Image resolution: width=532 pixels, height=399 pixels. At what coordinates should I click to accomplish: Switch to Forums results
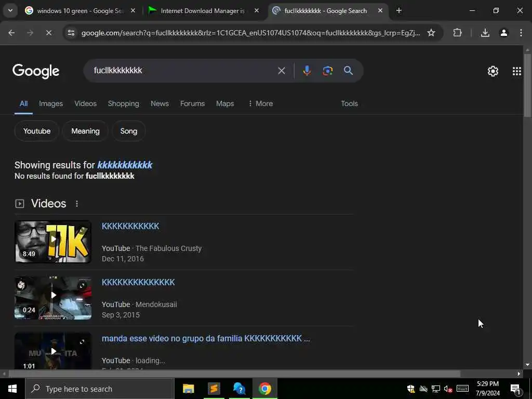[x=192, y=103]
